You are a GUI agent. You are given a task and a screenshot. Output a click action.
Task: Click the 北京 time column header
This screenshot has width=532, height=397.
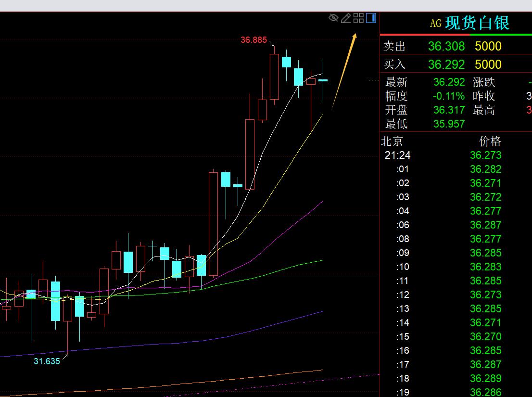click(x=392, y=141)
